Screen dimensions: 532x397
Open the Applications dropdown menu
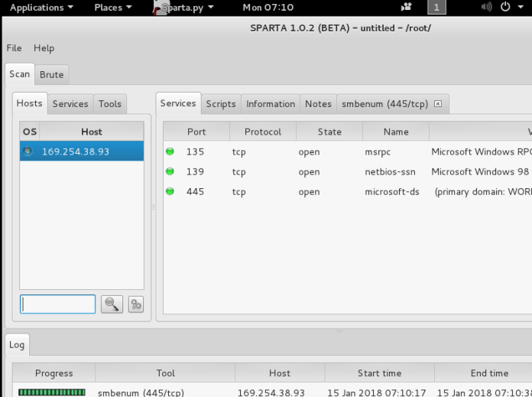pyautogui.click(x=41, y=8)
